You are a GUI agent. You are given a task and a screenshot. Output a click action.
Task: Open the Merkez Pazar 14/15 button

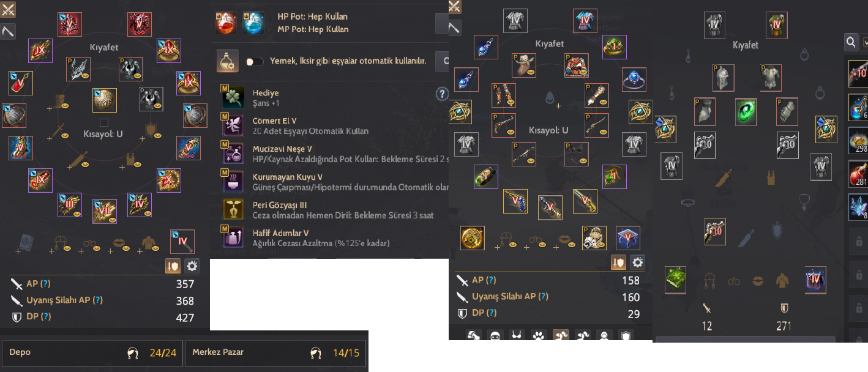point(275,352)
